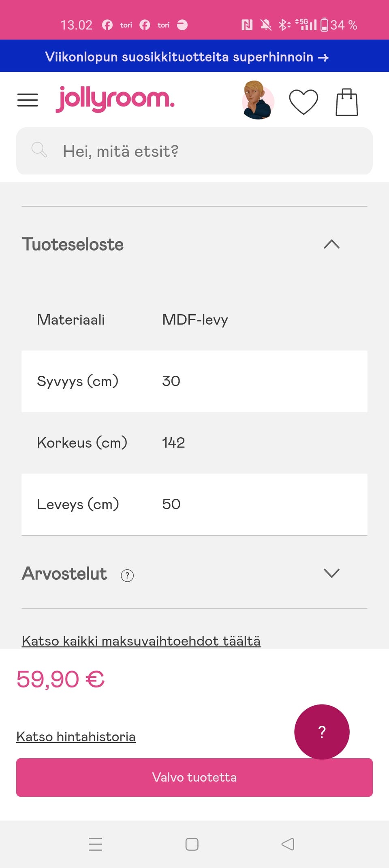Tap the jollyroom logo
Image resolution: width=389 pixels, height=868 pixels.
pos(115,99)
